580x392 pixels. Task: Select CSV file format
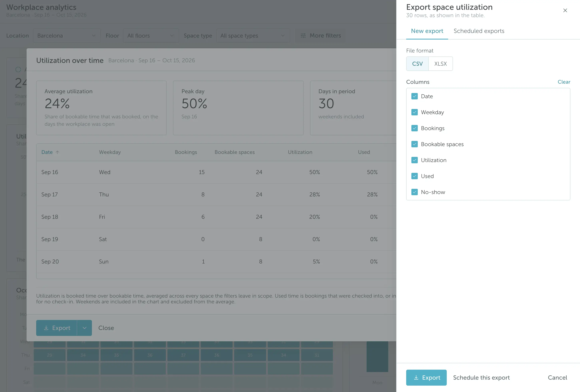coord(417,64)
